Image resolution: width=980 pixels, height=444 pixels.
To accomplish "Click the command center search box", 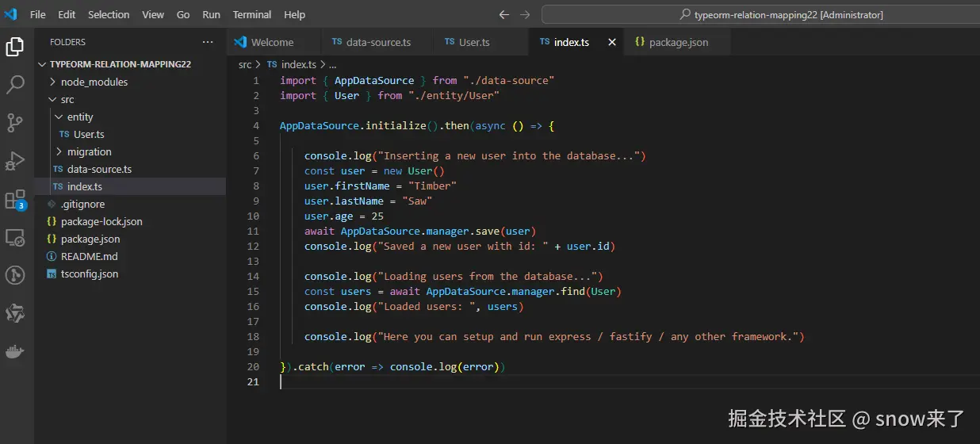I will [760, 15].
